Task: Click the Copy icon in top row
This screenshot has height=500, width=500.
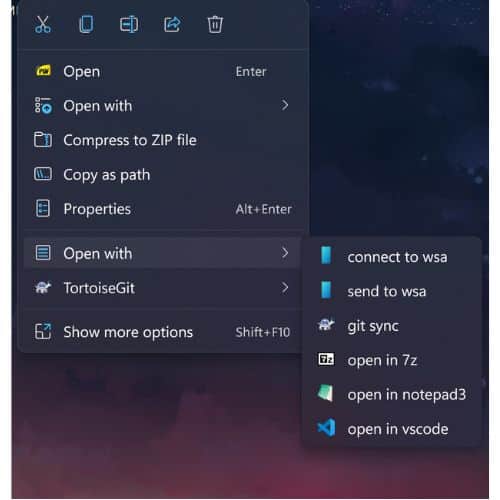Action: (x=86, y=25)
